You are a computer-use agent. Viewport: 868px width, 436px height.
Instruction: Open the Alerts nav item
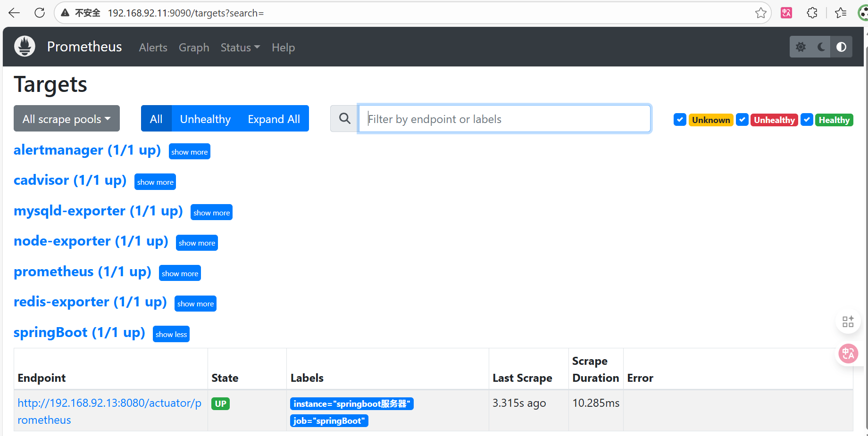coord(153,48)
